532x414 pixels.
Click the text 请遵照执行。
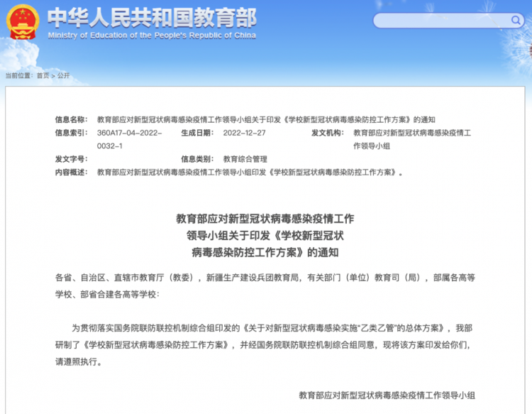tap(79, 361)
